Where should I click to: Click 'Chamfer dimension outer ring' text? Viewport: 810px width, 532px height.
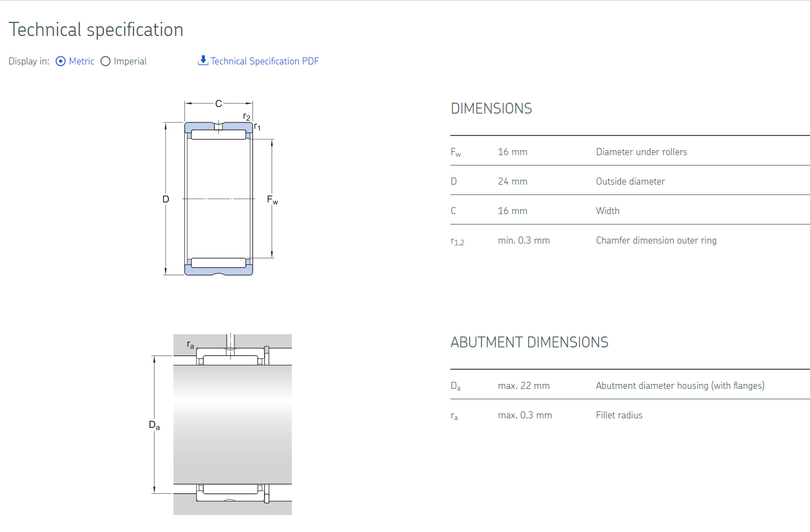[x=656, y=240]
